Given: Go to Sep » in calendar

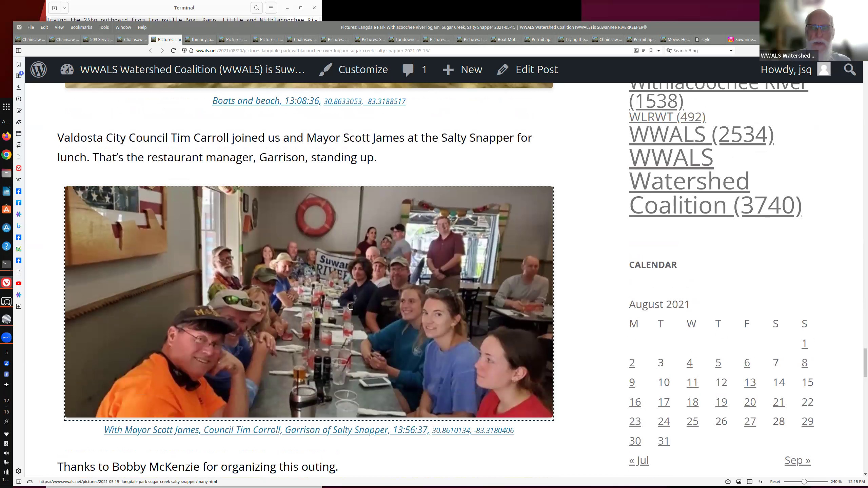Looking at the screenshot, I should coord(797,460).
